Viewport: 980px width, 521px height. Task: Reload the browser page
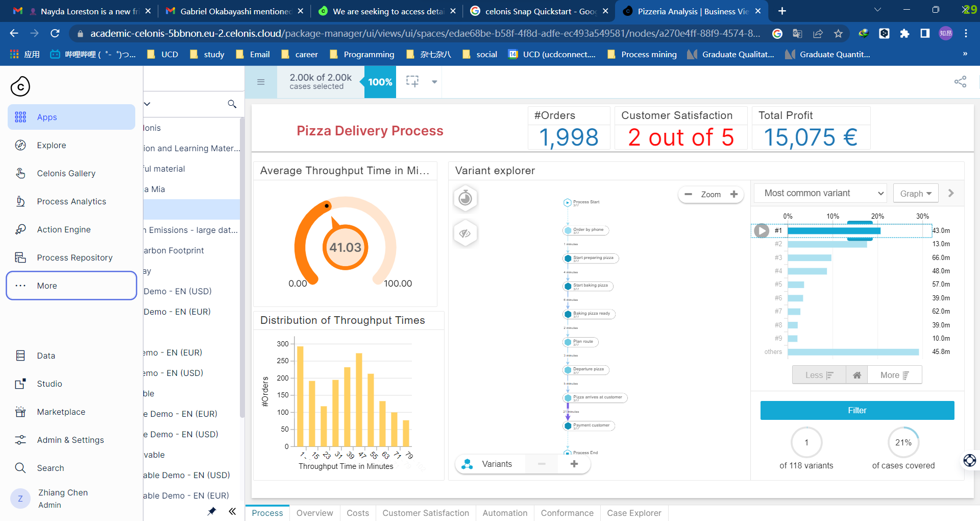tap(55, 33)
